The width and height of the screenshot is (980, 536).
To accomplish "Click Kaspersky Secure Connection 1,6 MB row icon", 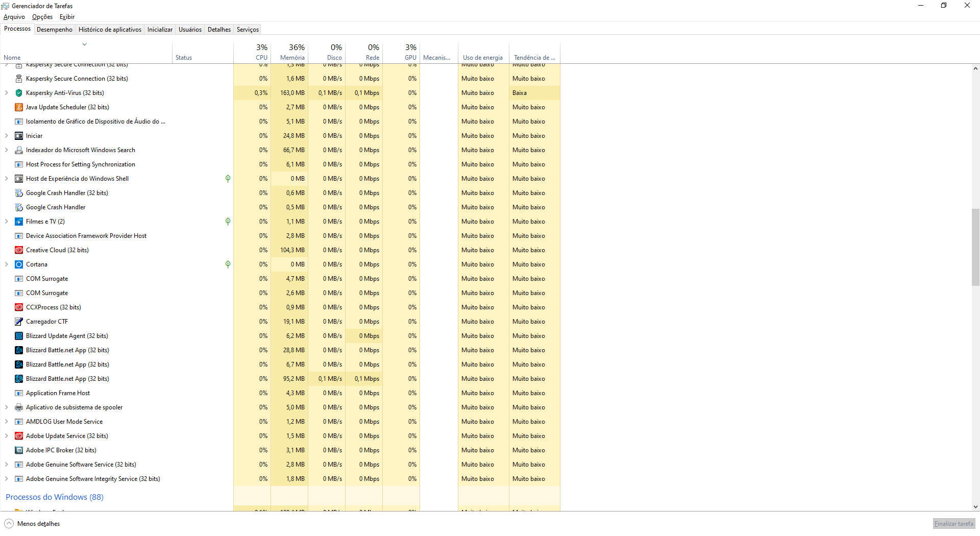I will 19,79.
